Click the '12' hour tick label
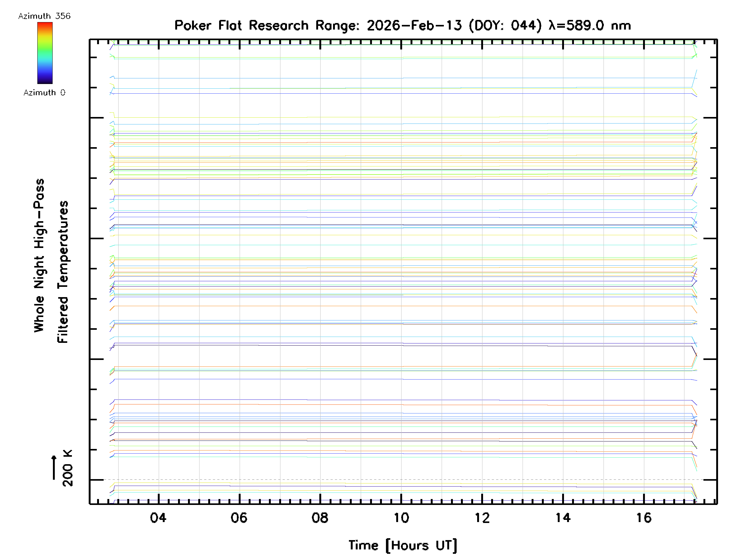 coord(482,518)
